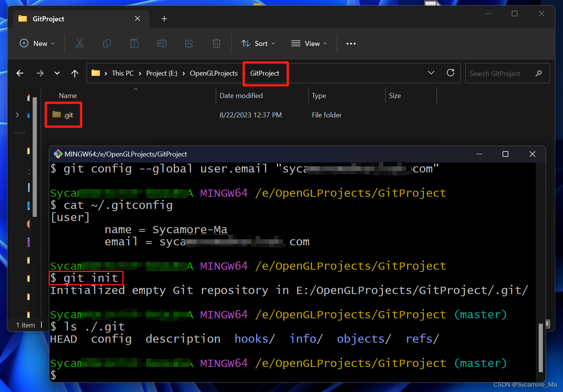The image size is (563, 392).
Task: Click the terminal vertical scrollbar thumb
Action: point(541,348)
